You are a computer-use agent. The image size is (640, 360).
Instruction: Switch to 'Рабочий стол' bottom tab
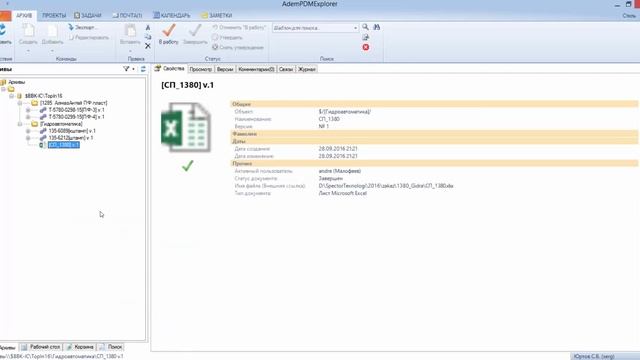pos(41,347)
